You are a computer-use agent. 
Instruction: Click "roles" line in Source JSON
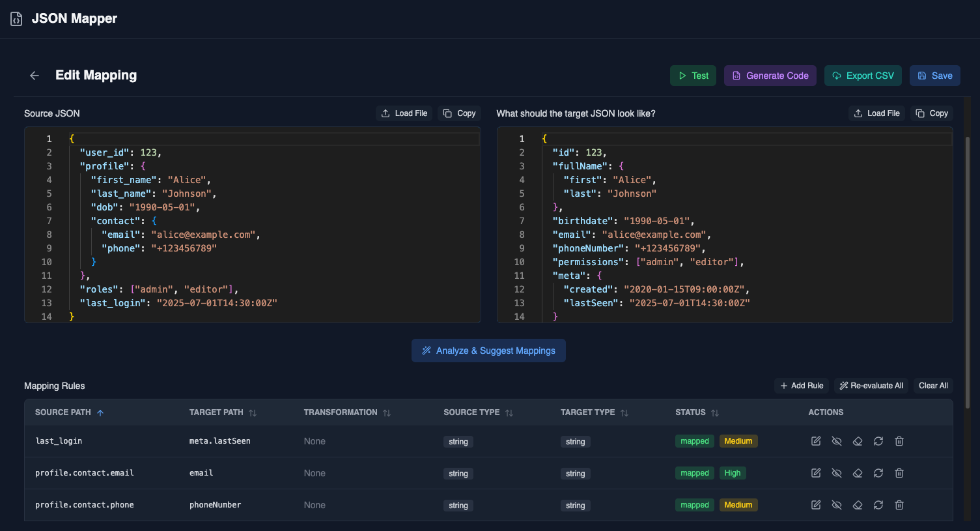coord(160,289)
